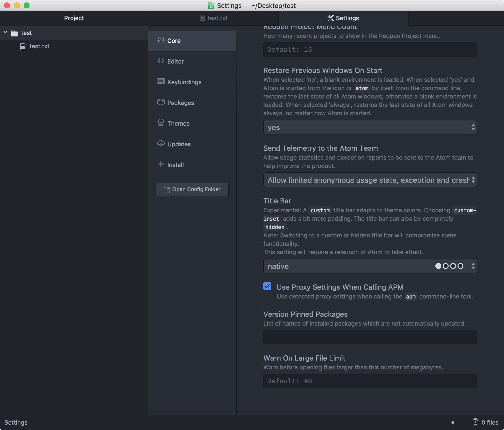Change the Send Telemetry dropdown option
504x430 pixels.
pyautogui.click(x=370, y=180)
